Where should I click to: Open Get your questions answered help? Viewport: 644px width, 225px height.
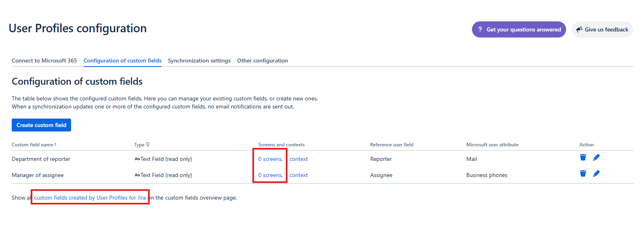pyautogui.click(x=519, y=29)
